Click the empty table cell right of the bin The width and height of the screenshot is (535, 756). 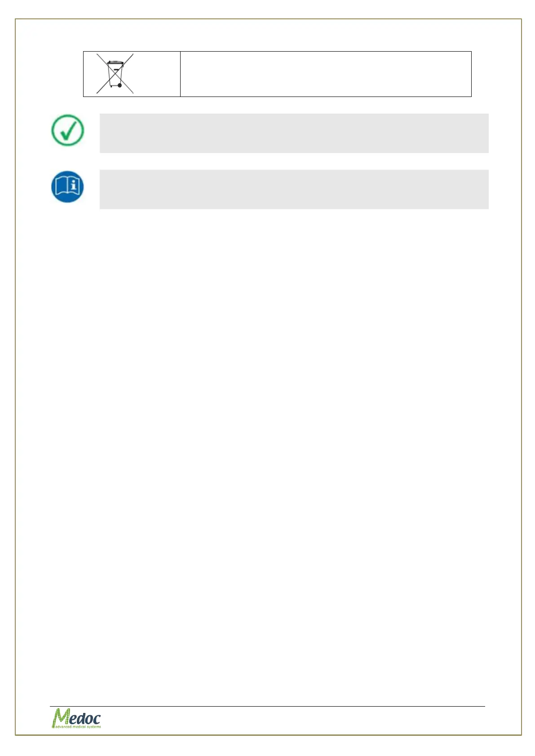point(326,74)
